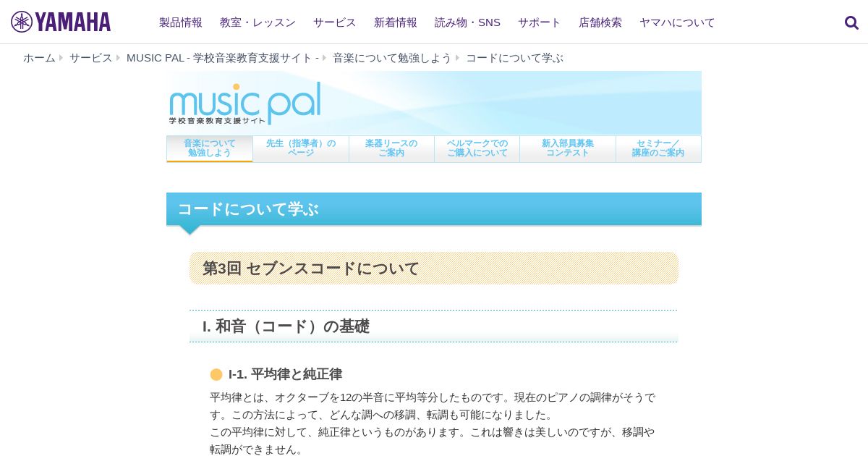
Task: Click the I-1. 平均律と純正律 subheading
Action: pyautogui.click(x=285, y=374)
